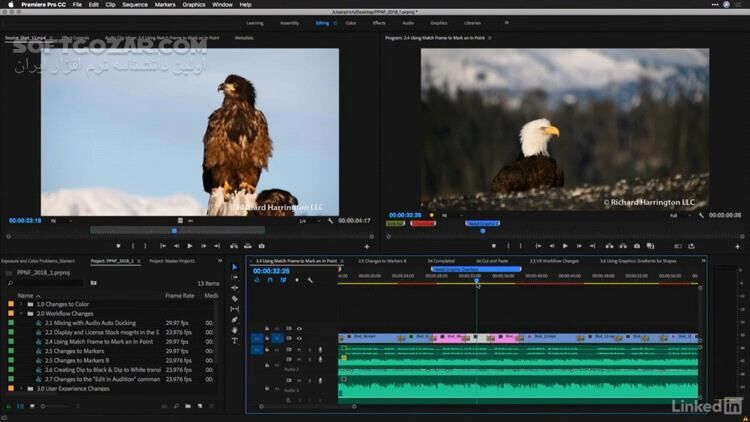Enable voice-over record on first audio track
750x422 pixels.
(320, 350)
